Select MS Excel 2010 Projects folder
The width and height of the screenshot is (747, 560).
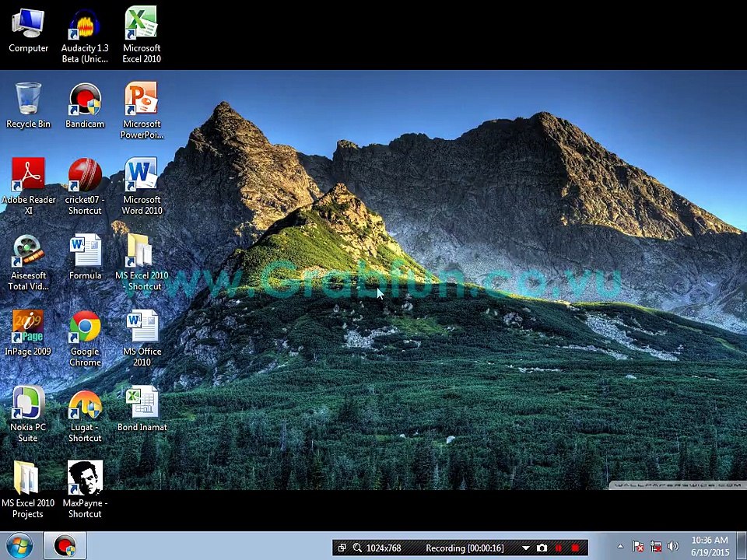(28, 489)
